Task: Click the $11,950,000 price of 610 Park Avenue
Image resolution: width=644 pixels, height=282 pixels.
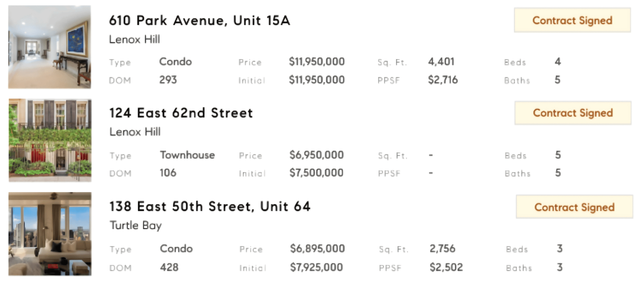Action: pyautogui.click(x=317, y=62)
